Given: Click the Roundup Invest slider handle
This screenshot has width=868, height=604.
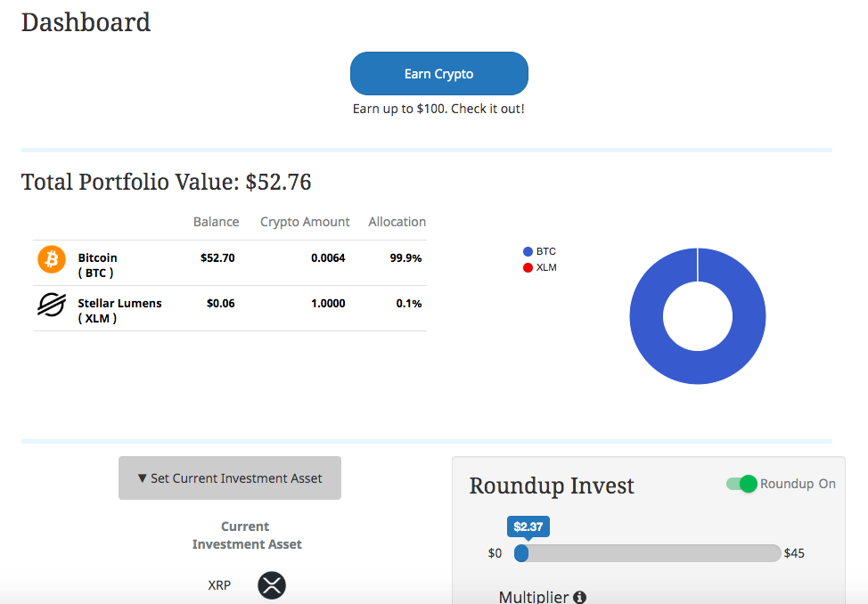Looking at the screenshot, I should pos(521,553).
